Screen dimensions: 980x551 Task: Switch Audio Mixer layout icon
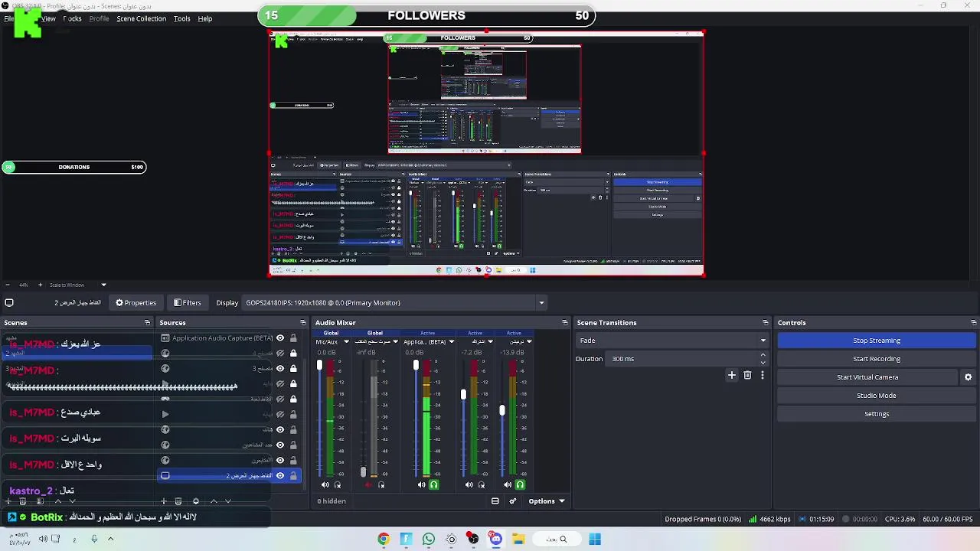click(495, 501)
